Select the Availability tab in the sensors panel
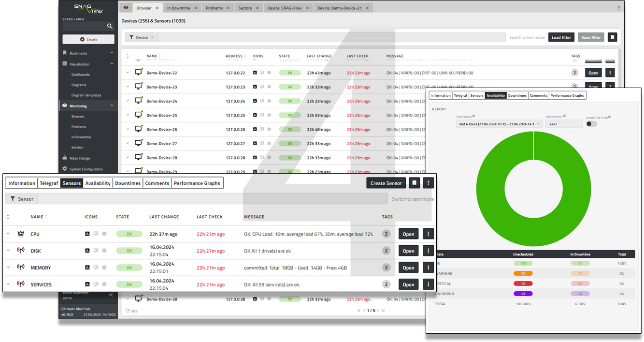Image resolution: width=644 pixels, height=342 pixels. coord(98,183)
